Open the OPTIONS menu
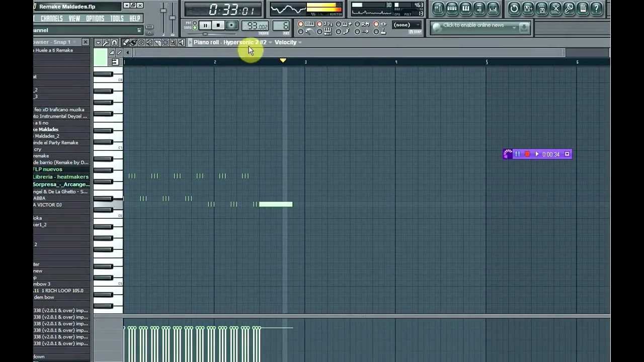Screen dimensions: 644x362 click(95, 19)
